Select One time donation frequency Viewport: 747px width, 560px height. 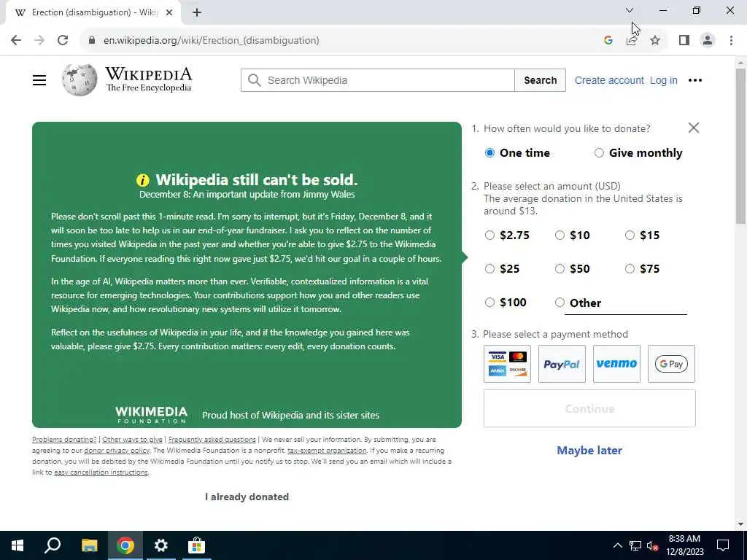(489, 153)
